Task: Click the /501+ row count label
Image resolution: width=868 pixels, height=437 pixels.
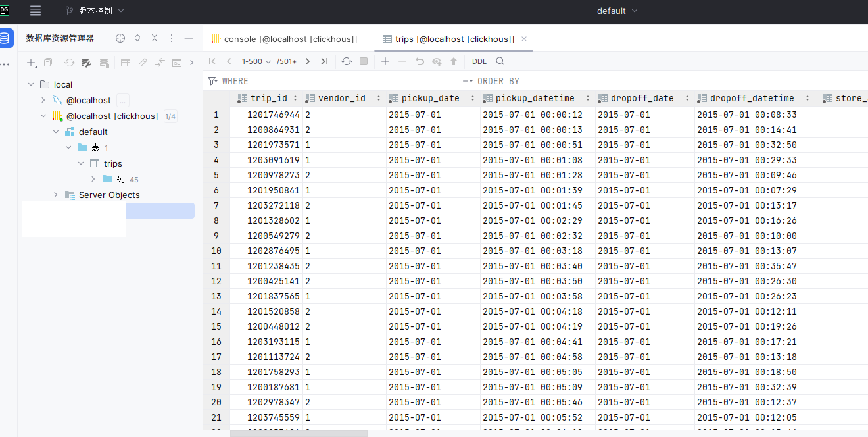Action: coord(287,61)
